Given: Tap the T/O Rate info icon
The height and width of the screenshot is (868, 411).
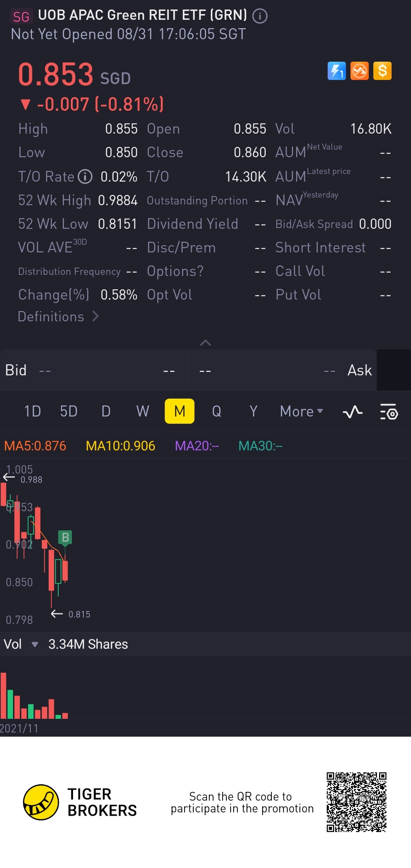Looking at the screenshot, I should click(85, 177).
